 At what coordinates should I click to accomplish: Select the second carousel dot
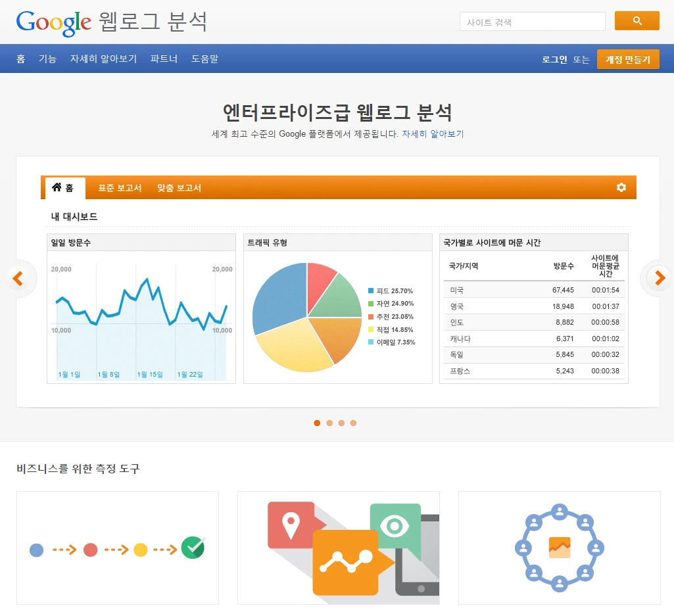[x=329, y=423]
